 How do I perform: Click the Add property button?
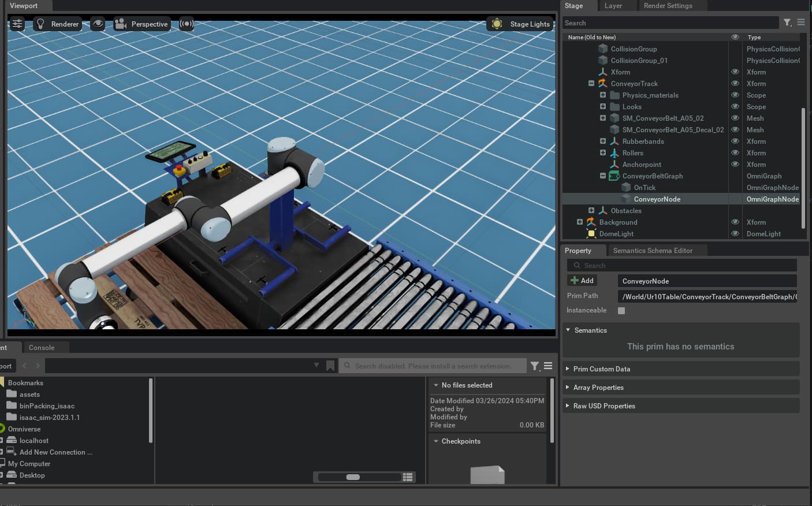tap(582, 281)
